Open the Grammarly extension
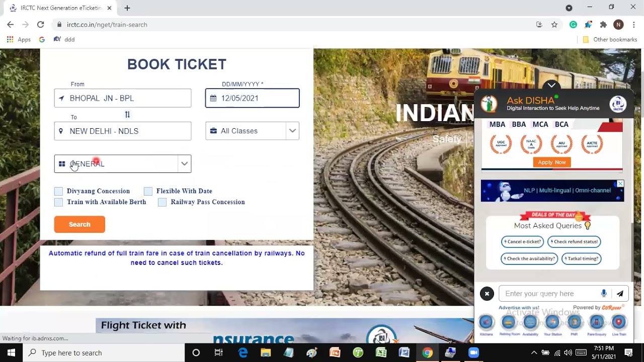 tap(573, 25)
